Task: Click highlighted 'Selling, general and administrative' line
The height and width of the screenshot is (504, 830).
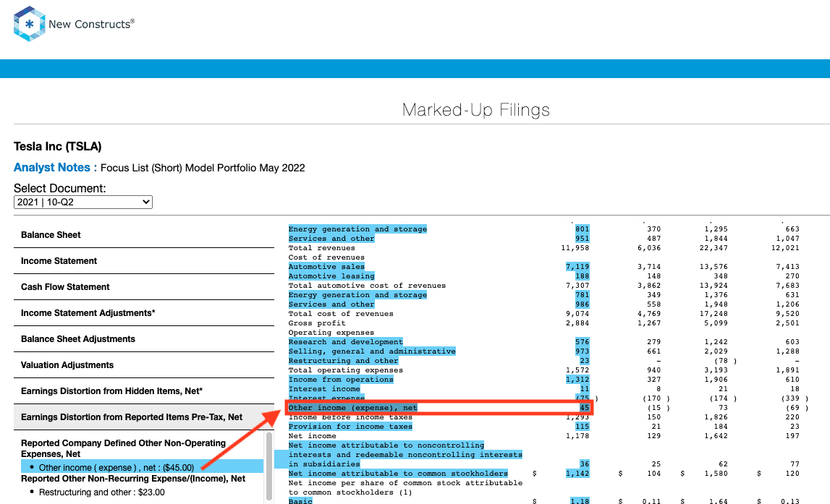Action: click(372, 351)
